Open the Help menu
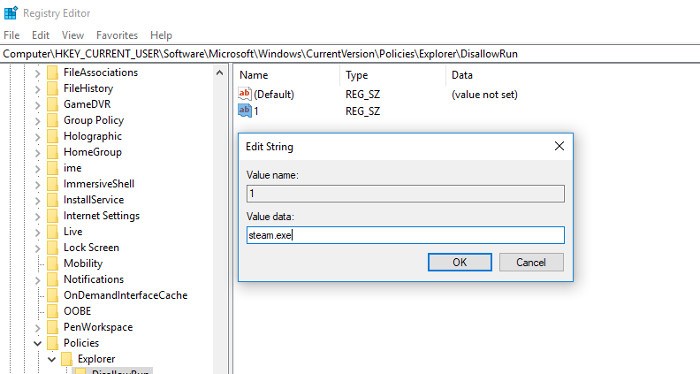700x374 pixels. coord(161,35)
